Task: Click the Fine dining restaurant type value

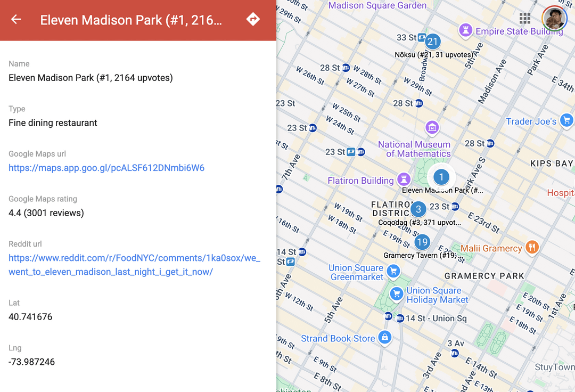Action: pos(53,123)
